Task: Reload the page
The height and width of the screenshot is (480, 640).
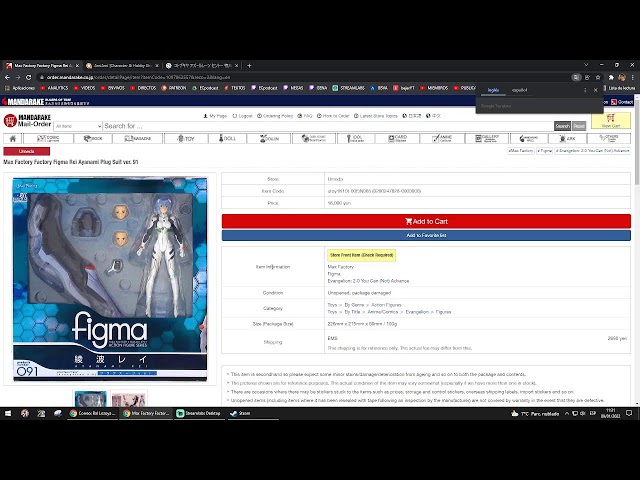Action: coord(29,77)
